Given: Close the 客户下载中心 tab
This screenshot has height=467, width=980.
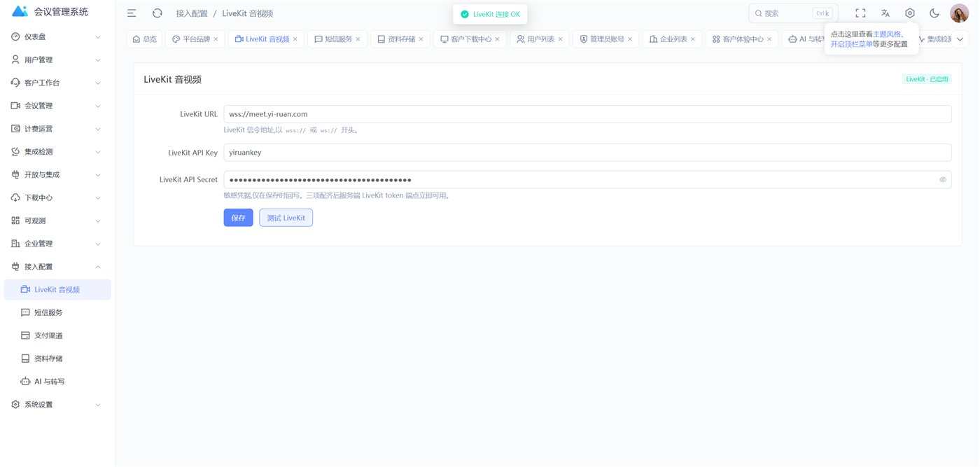Looking at the screenshot, I should 498,39.
